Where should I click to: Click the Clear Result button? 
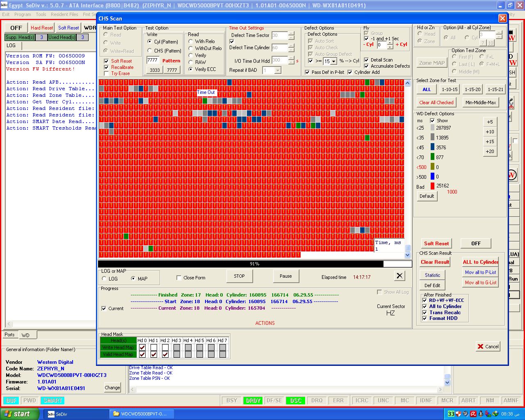pos(435,262)
